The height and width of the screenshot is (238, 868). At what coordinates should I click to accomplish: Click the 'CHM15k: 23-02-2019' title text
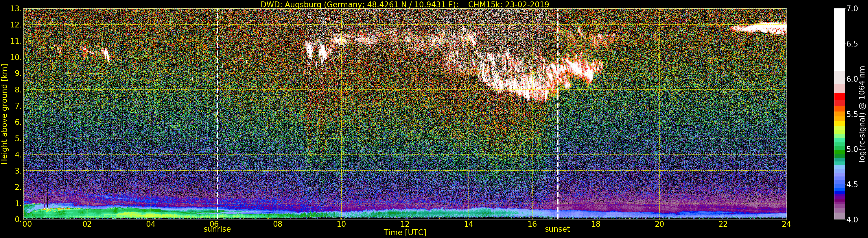[508, 4]
